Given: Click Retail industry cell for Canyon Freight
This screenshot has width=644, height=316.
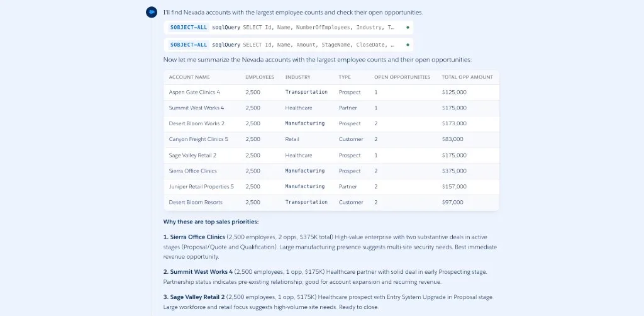Looking at the screenshot, I should point(292,139).
